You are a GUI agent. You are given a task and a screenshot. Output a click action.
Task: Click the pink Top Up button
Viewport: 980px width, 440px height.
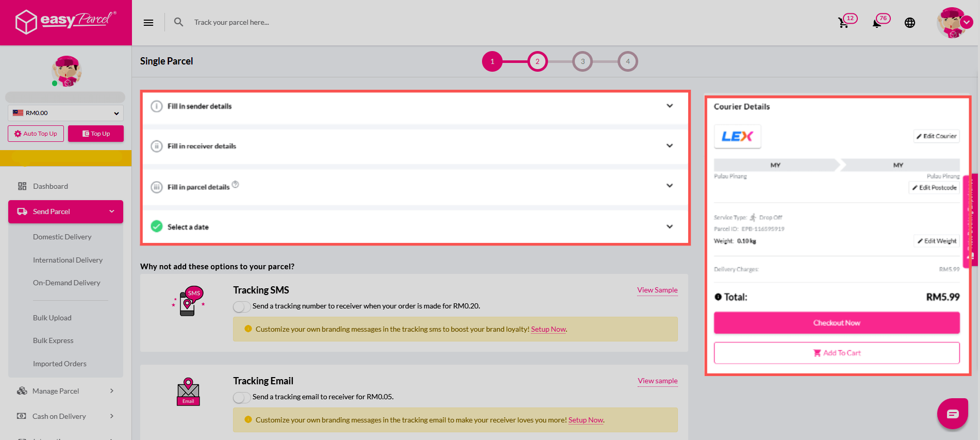pyautogui.click(x=96, y=134)
